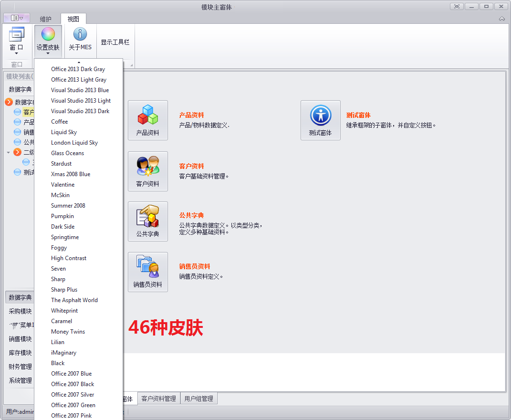This screenshot has height=420, width=511.
Task: Select the Glass Oceans skin
Action: click(x=78, y=153)
